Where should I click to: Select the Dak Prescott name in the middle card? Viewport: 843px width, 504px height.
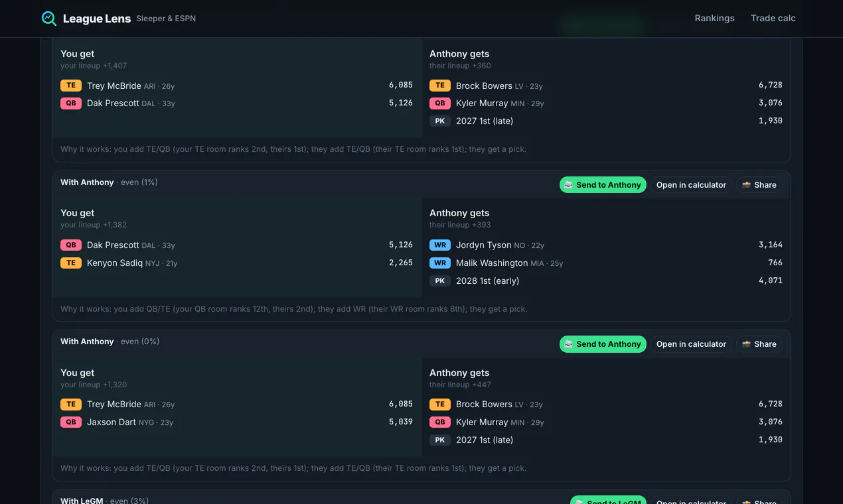click(113, 245)
